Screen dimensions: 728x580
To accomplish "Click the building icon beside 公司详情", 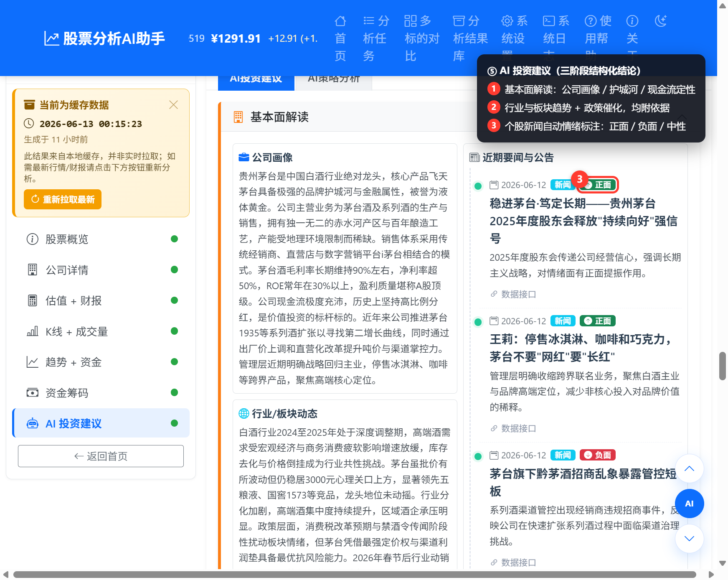I will [32, 270].
